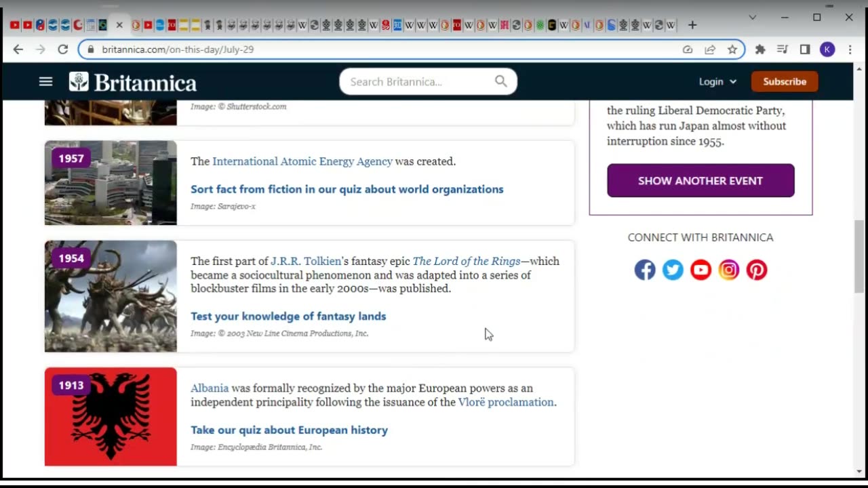Viewport: 868px width, 488px height.
Task: Click the page vertical scrollbar thumb
Action: pyautogui.click(x=859, y=256)
